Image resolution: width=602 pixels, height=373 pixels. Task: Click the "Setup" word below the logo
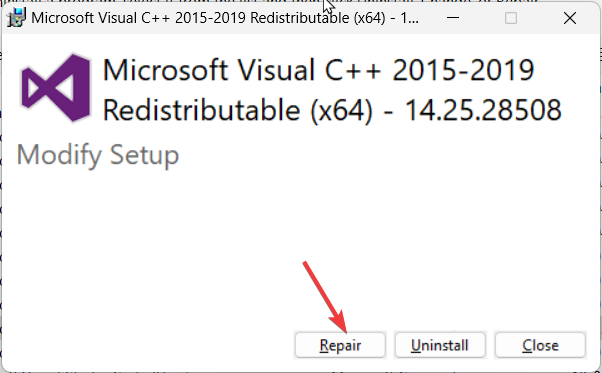tap(144, 155)
